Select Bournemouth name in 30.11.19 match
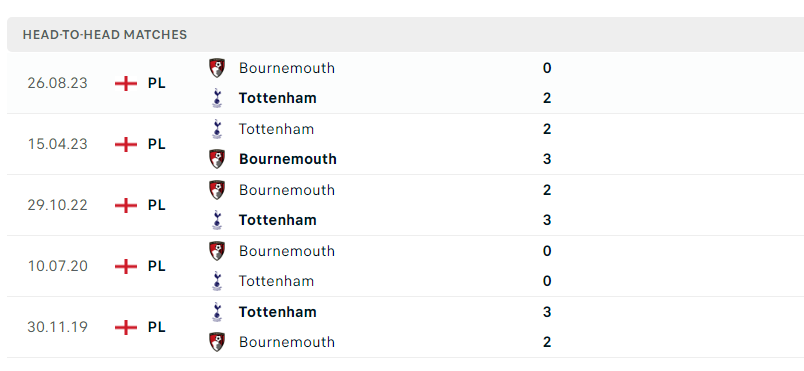The image size is (804, 371). [x=287, y=342]
